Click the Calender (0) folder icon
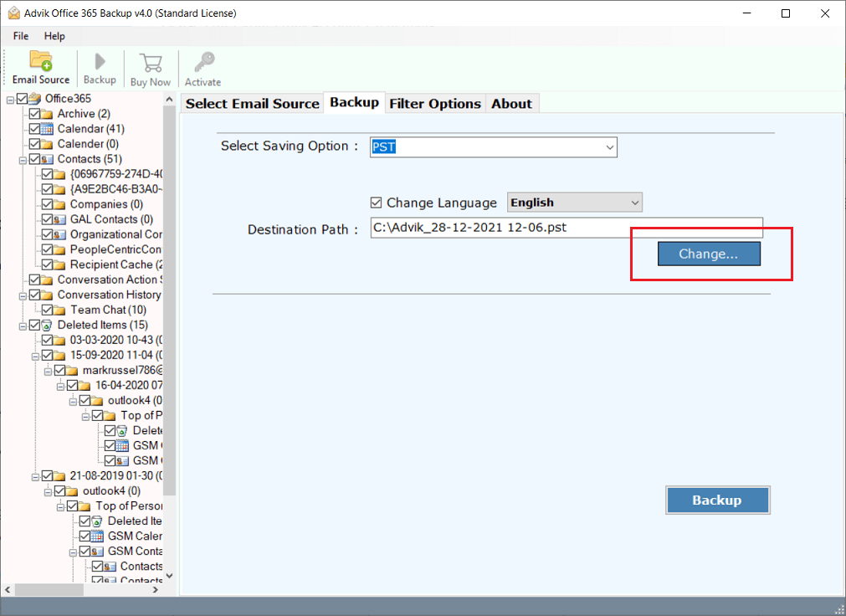Screen dimensions: 846x616 tap(47, 144)
